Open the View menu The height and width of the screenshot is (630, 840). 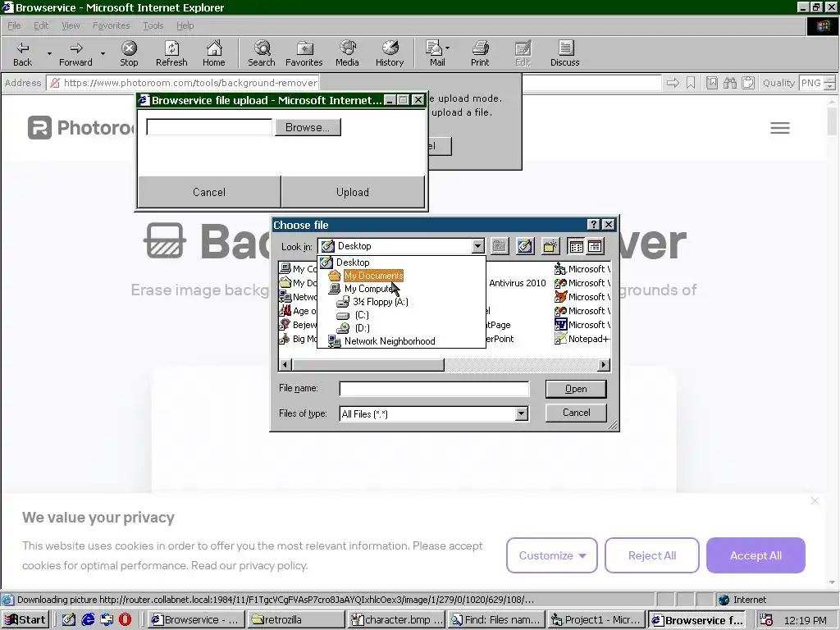(x=71, y=25)
